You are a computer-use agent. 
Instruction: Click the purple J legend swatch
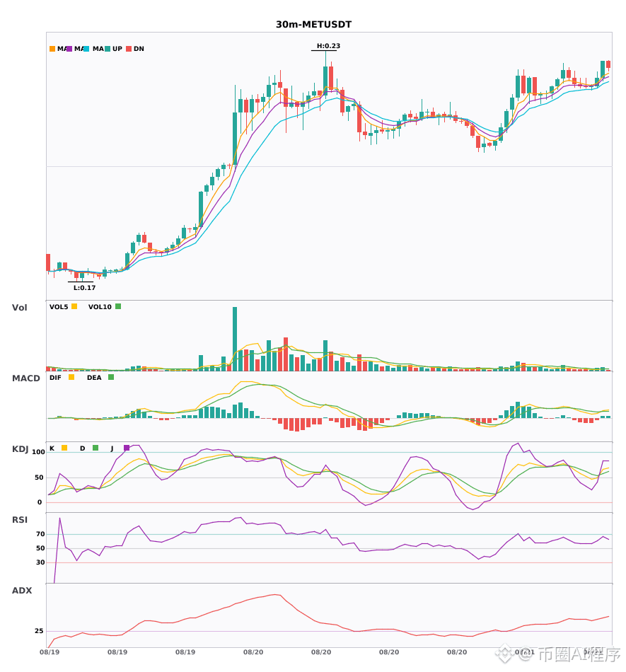(x=127, y=448)
